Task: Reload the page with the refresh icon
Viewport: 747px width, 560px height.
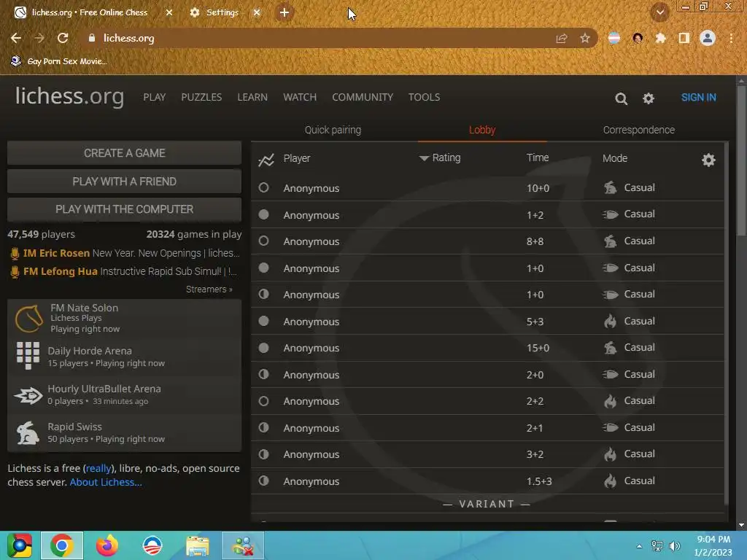Action: [63, 38]
